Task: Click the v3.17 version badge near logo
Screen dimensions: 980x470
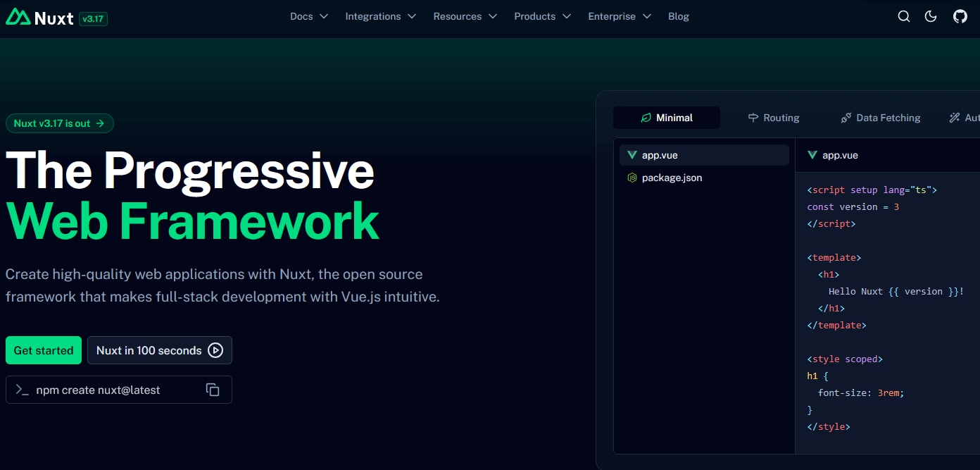Action: (93, 19)
